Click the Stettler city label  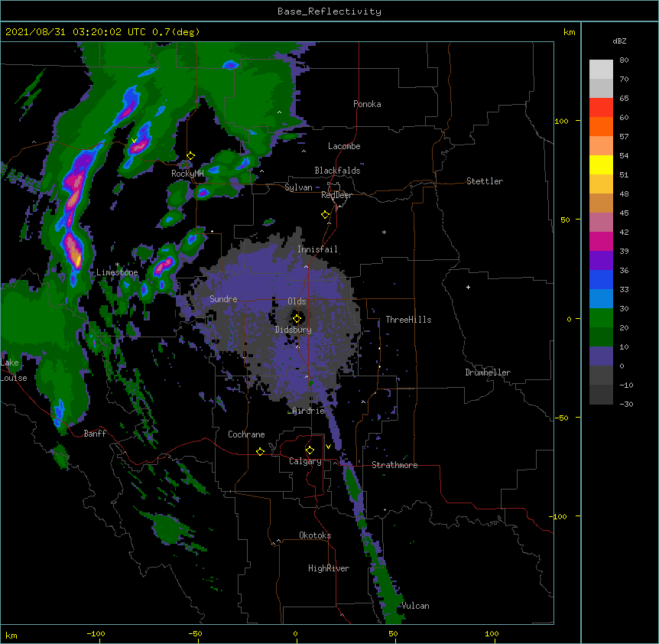[x=485, y=181]
